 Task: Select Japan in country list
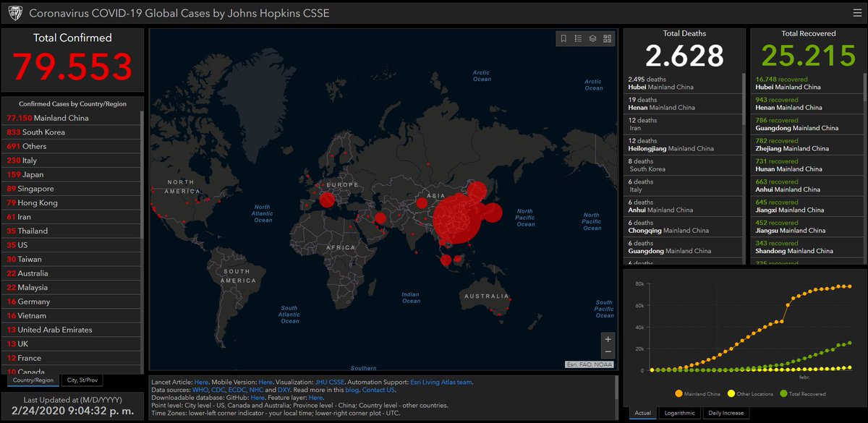[x=72, y=174]
